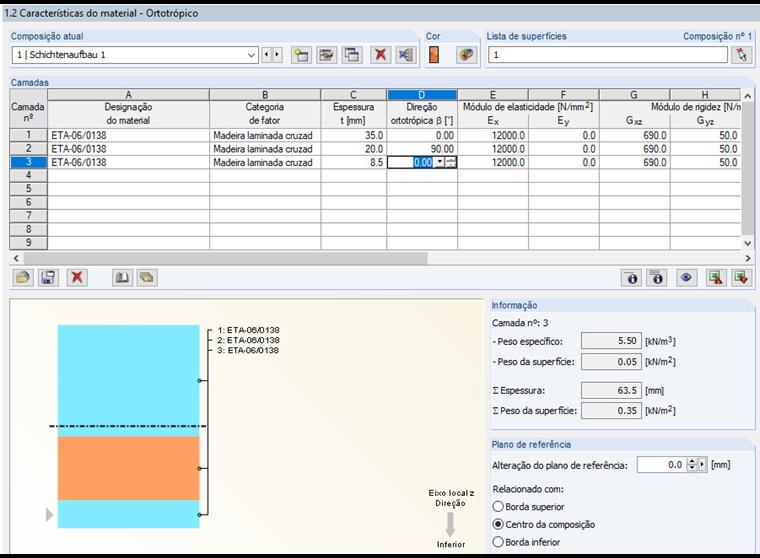Click the horizontal scrollbar left arrow
760x558 pixels.
pos(16,258)
